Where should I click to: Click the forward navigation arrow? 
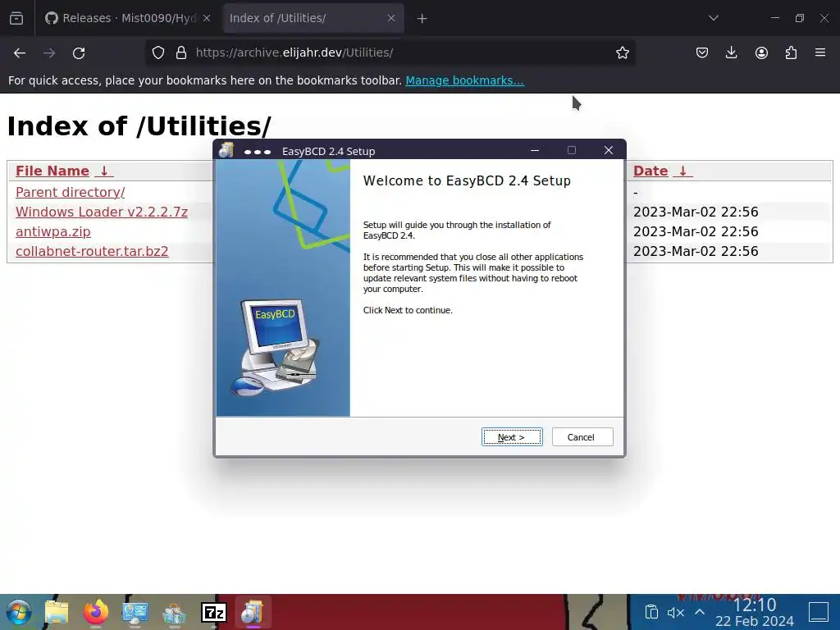point(49,52)
